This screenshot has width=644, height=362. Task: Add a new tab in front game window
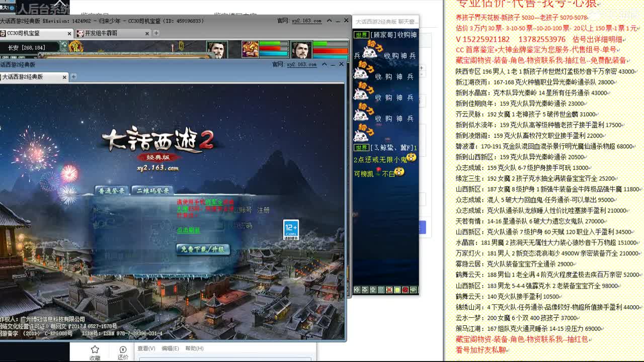pos(73,77)
